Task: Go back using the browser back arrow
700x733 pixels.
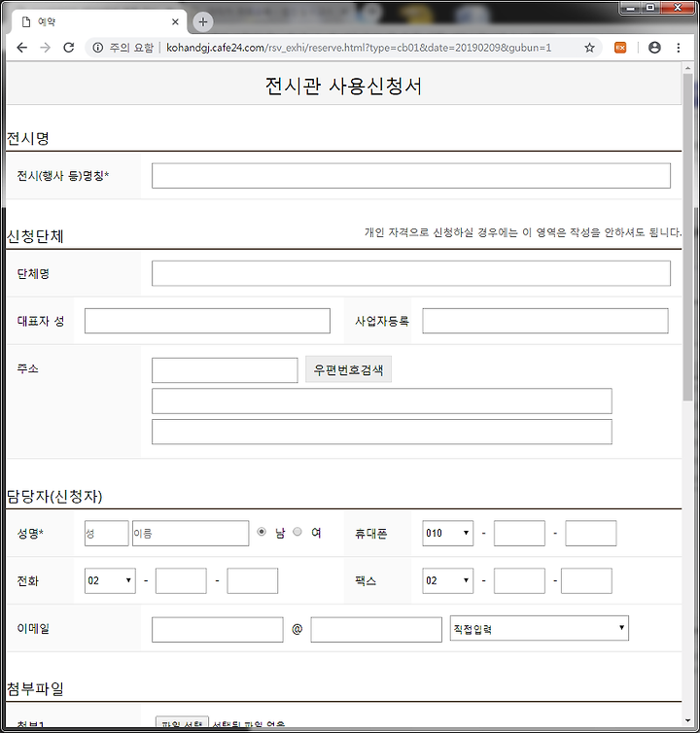Action: tap(22, 48)
